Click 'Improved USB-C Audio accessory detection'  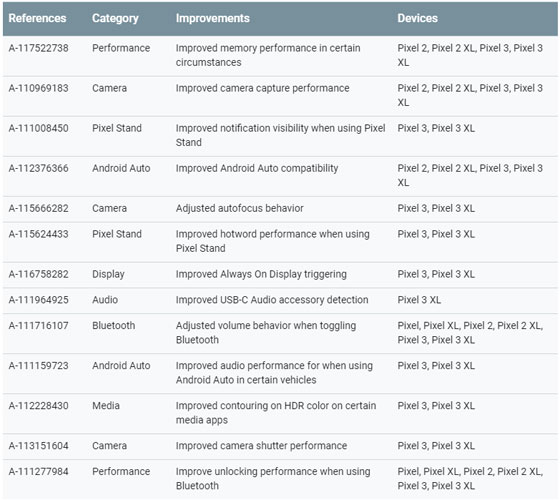point(272,300)
